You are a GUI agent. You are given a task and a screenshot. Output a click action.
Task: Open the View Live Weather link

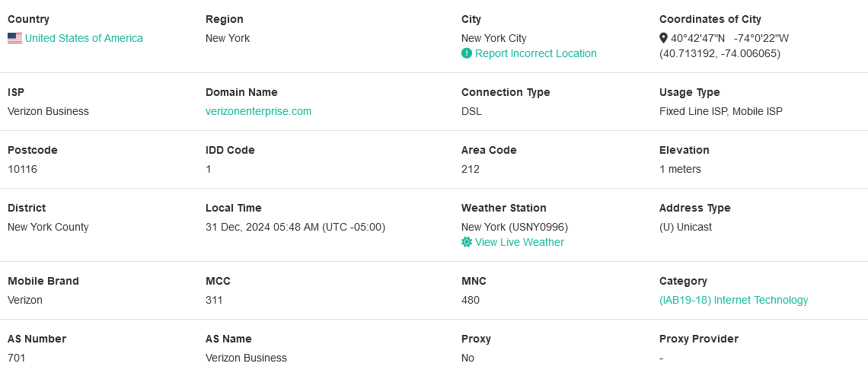(x=519, y=242)
